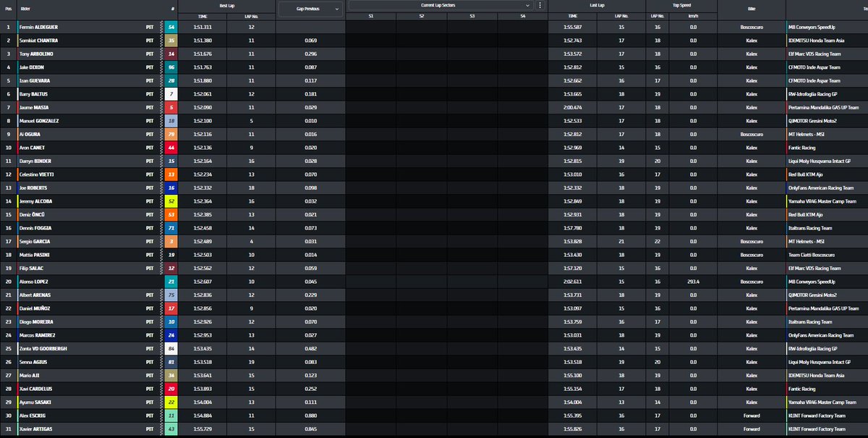This screenshot has height=438, width=868.
Task: Click last lap time 2:02.611
Action: click(x=572, y=282)
